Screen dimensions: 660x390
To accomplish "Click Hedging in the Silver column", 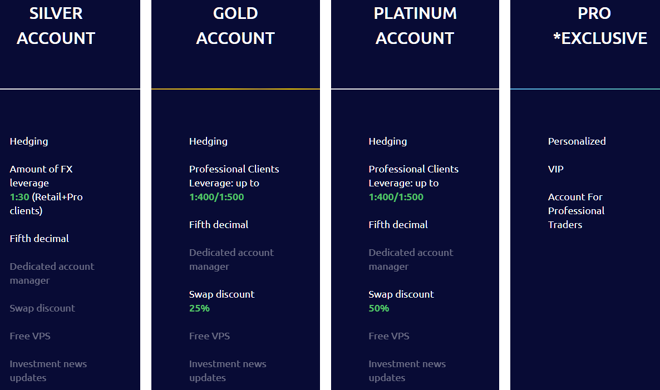I will [x=29, y=141].
